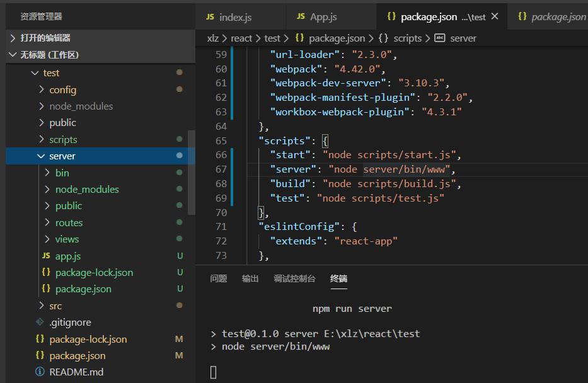Click the "build" key on line 68
Image resolution: width=588 pixels, height=383 pixels.
point(291,184)
